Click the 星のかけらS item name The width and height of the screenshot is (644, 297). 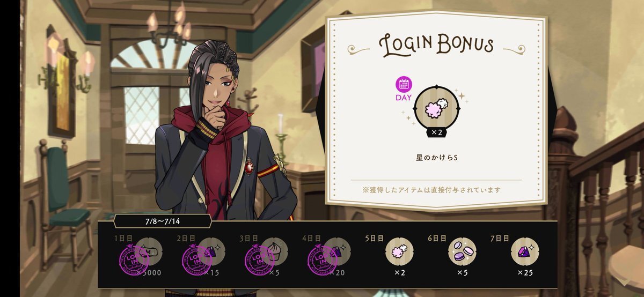click(x=436, y=158)
